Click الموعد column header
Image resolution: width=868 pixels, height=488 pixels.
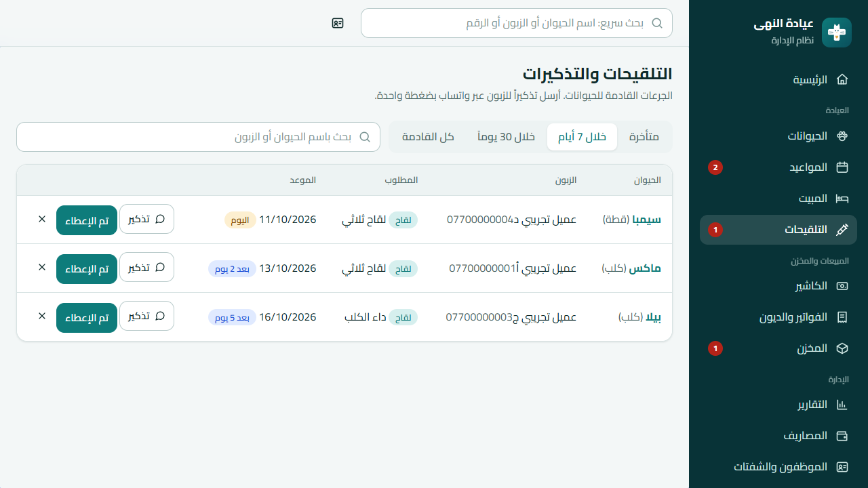pos(303,180)
